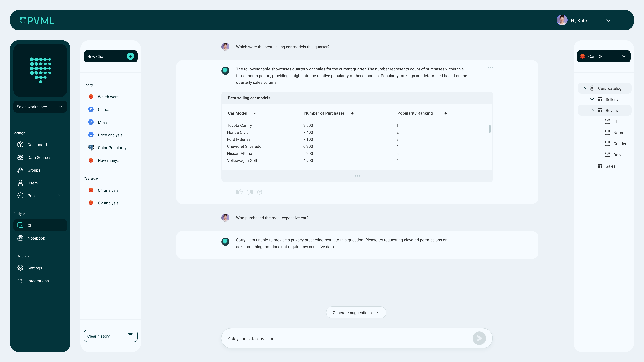Open the Color Popularity chat history item
644x362 pixels.
click(x=112, y=148)
